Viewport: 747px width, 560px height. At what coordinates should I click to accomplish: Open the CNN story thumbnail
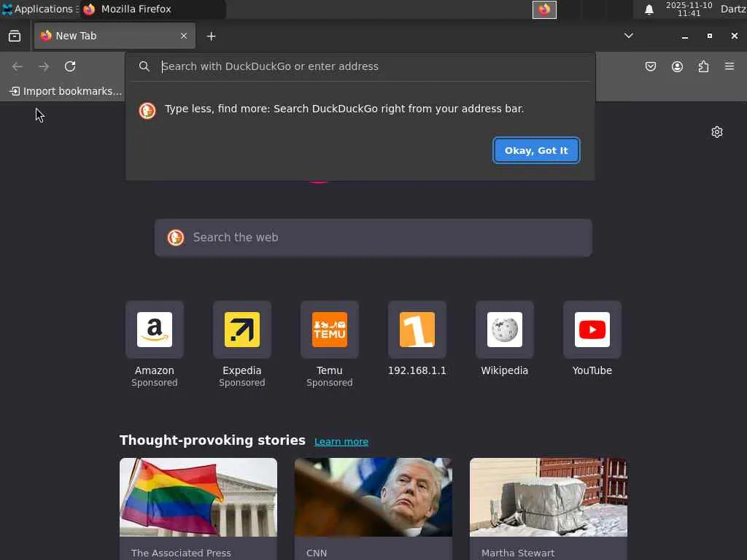pyautogui.click(x=373, y=497)
